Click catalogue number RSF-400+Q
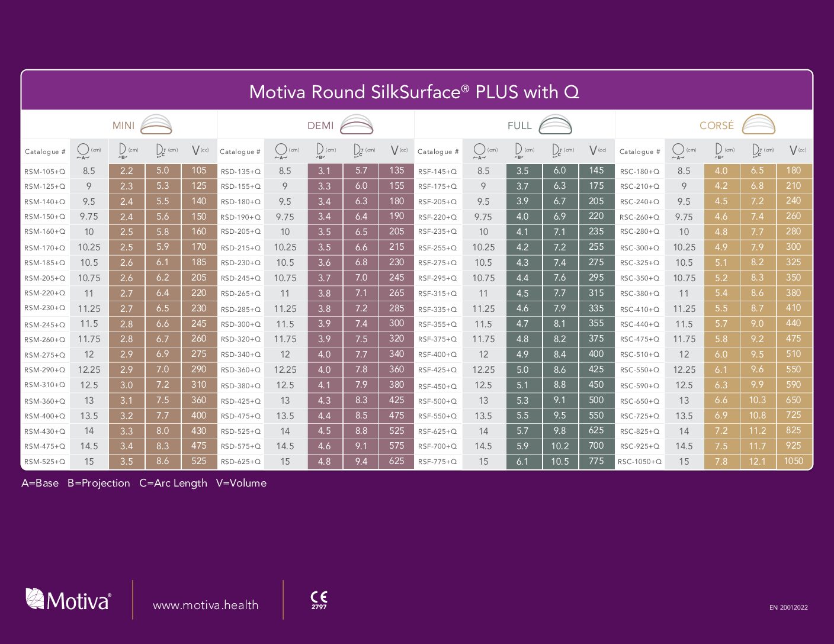This screenshot has width=834, height=644. click(437, 355)
